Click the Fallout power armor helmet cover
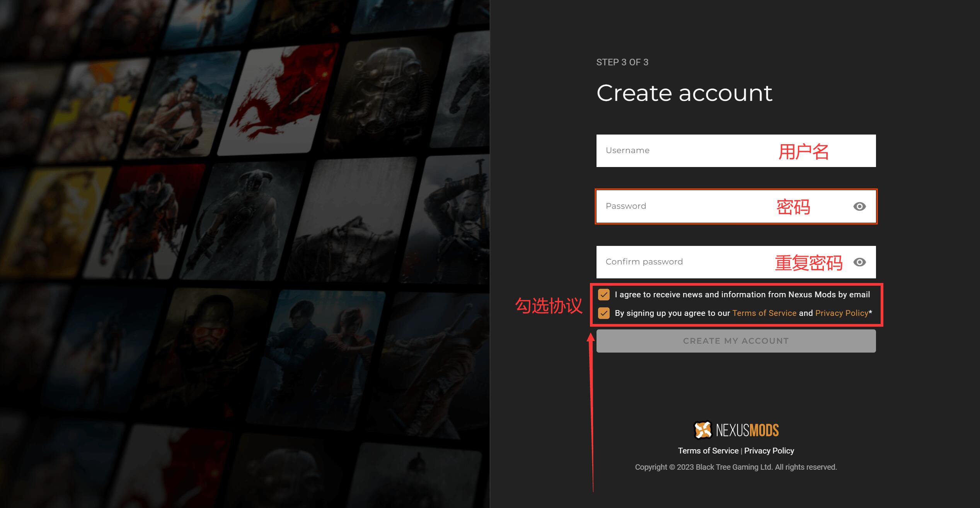This screenshot has width=980, height=508. coord(383,93)
